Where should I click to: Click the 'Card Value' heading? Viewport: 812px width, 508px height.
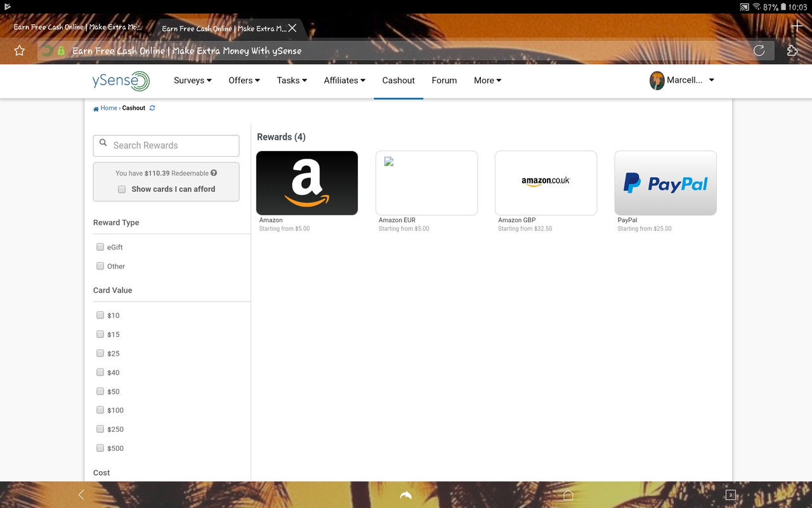tap(113, 290)
